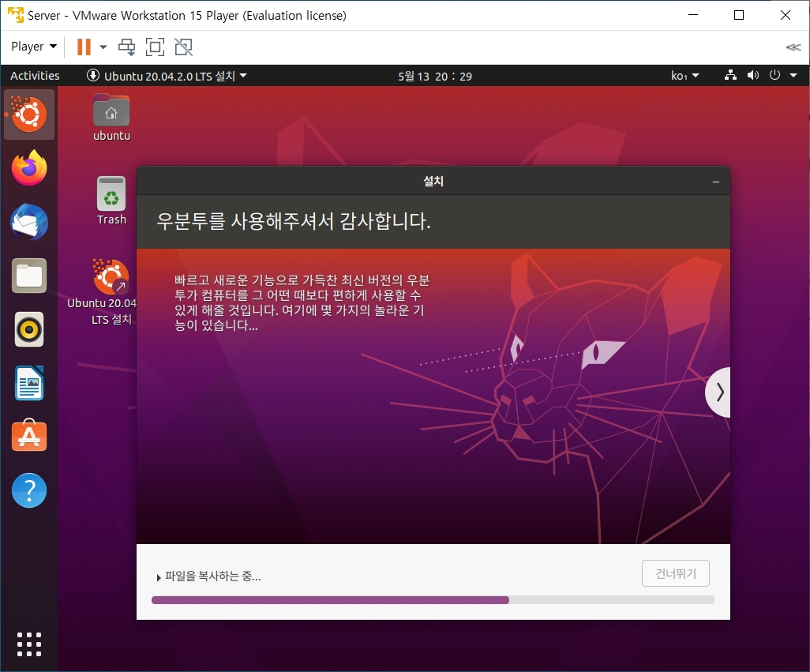Select the ubuntu home folder desktop icon

pos(111,118)
